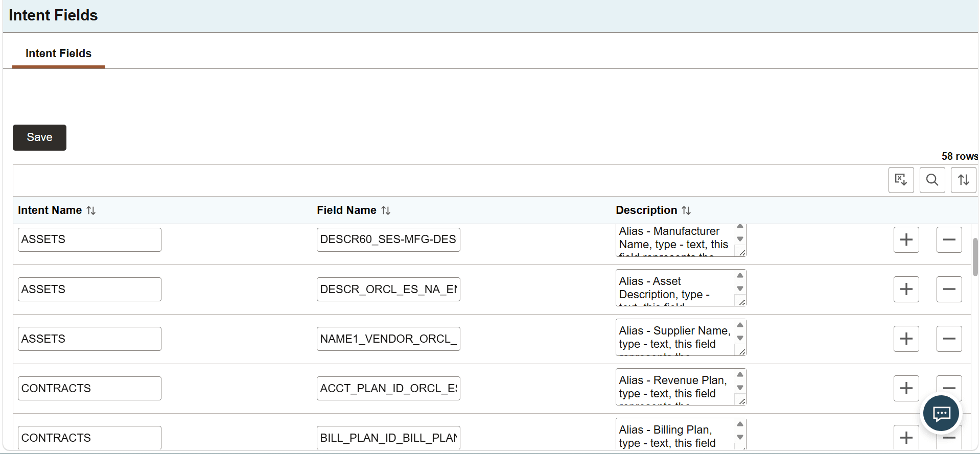Click down arrow in Supplier Name textarea
Screen dimensions: 980x454
740,338
